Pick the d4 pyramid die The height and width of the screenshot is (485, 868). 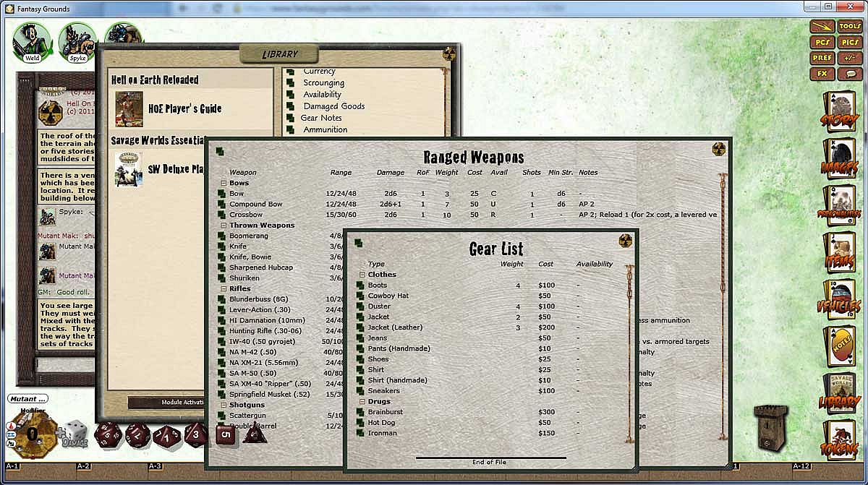[255, 434]
